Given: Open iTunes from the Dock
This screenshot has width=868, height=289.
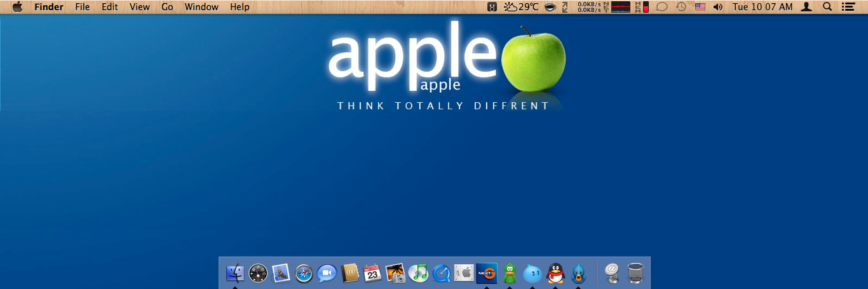Looking at the screenshot, I should click(x=418, y=273).
